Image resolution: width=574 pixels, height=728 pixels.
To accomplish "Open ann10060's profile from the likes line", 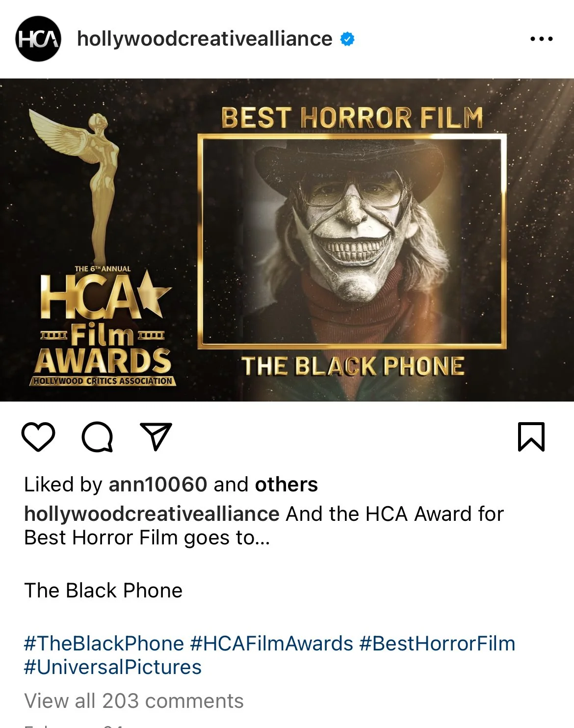I will pos(158,485).
